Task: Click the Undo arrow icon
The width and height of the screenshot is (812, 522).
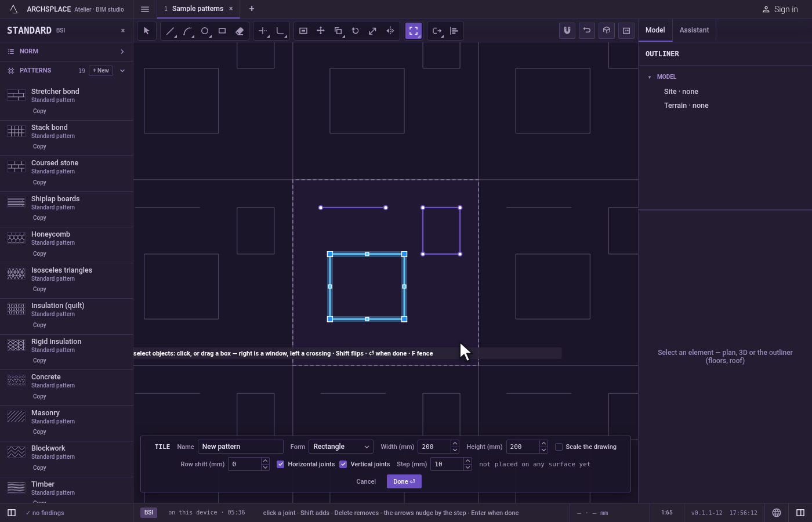Action: (587, 31)
